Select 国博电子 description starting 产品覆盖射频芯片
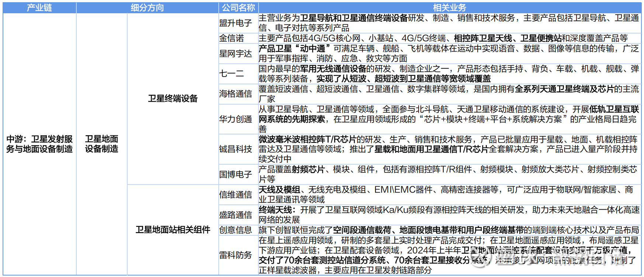Screen dimensions: 644x277 tap(450, 174)
